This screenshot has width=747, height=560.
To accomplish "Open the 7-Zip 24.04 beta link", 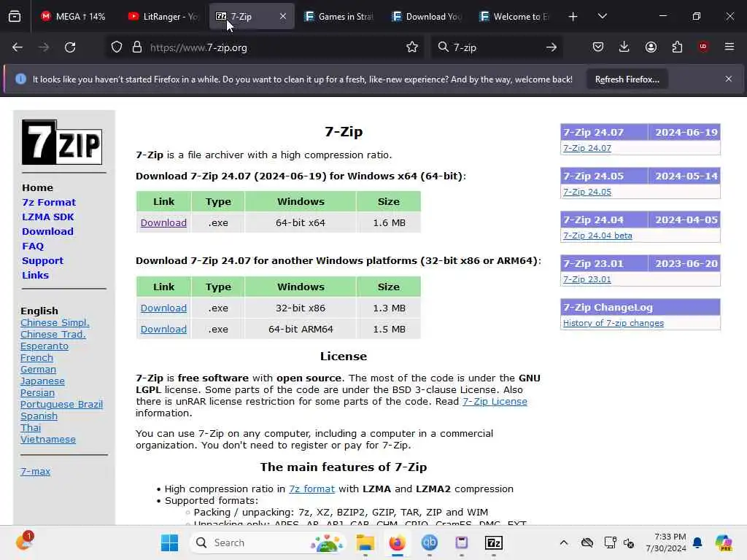I will click(597, 236).
